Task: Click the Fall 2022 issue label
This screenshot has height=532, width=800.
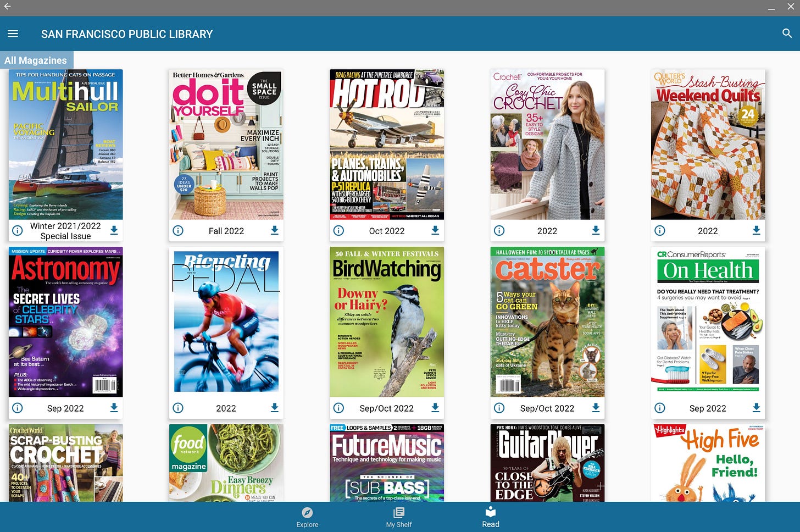Action: click(x=226, y=231)
